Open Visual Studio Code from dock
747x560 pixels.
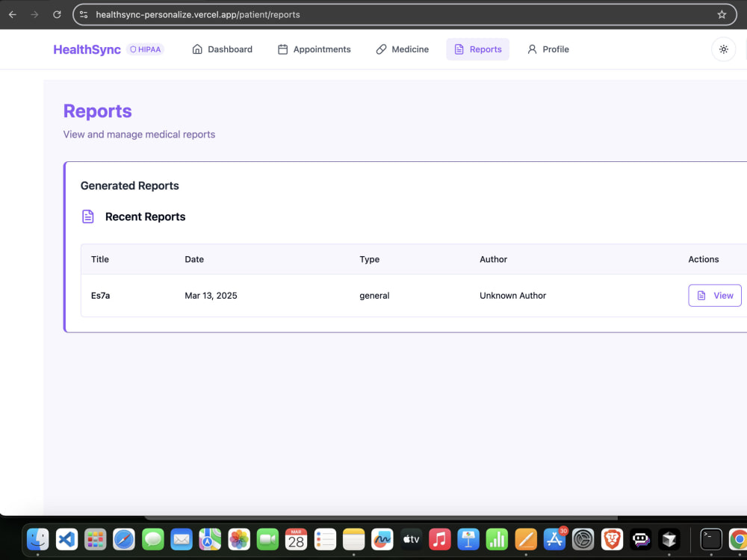tap(66, 540)
